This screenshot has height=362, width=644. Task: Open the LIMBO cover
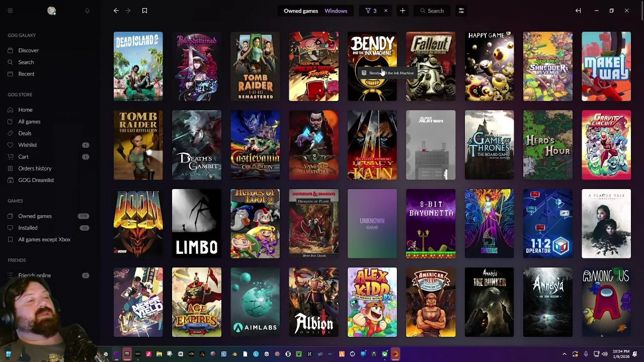tap(197, 224)
